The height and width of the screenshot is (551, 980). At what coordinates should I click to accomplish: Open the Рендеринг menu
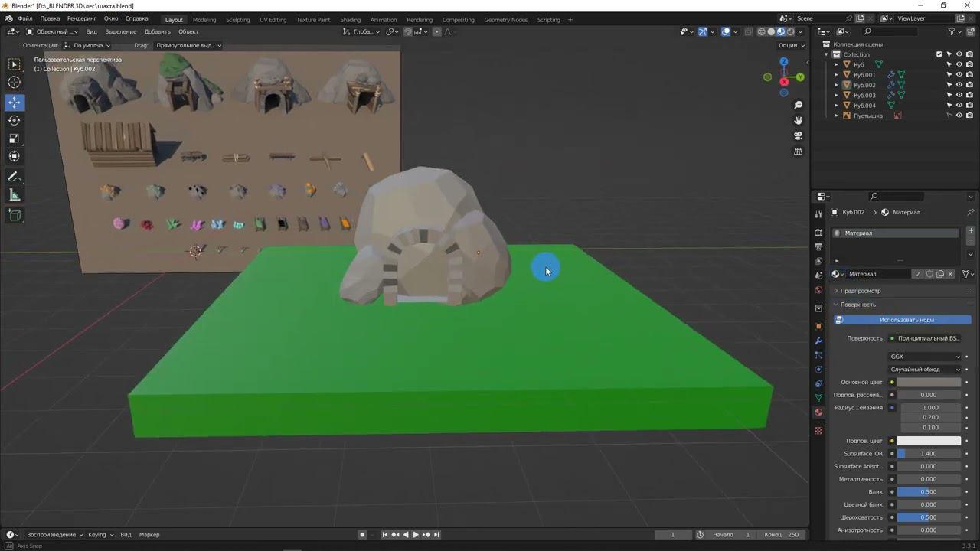tap(82, 18)
